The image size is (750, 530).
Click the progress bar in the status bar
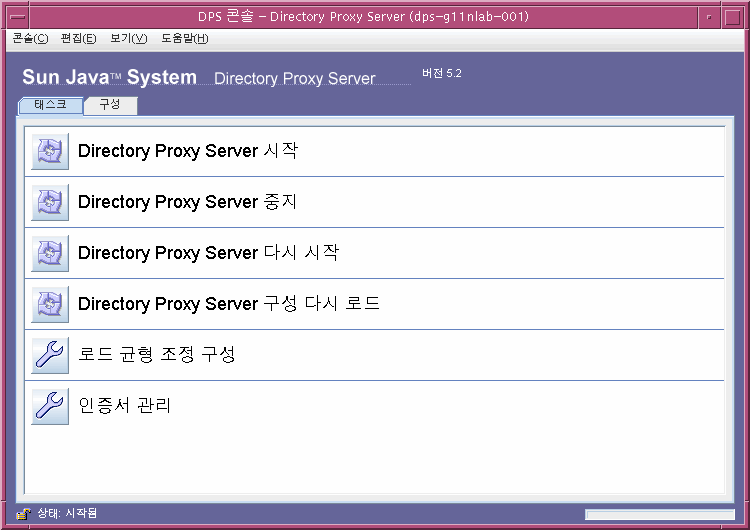pos(660,515)
